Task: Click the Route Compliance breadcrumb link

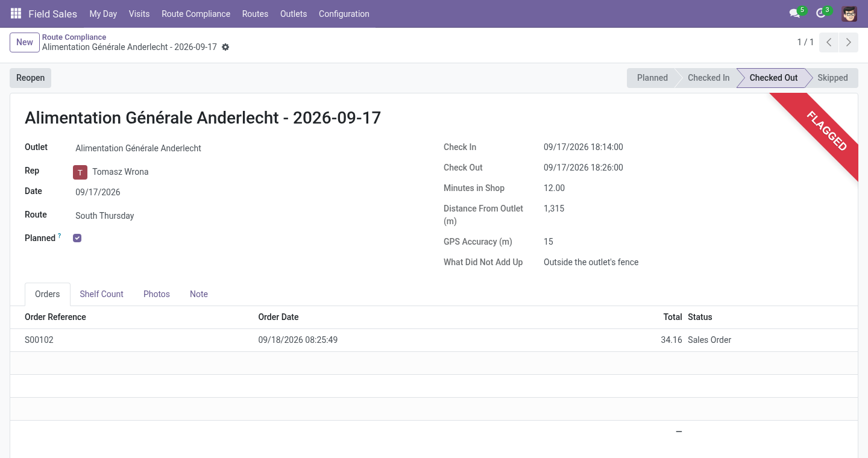Action: point(74,37)
